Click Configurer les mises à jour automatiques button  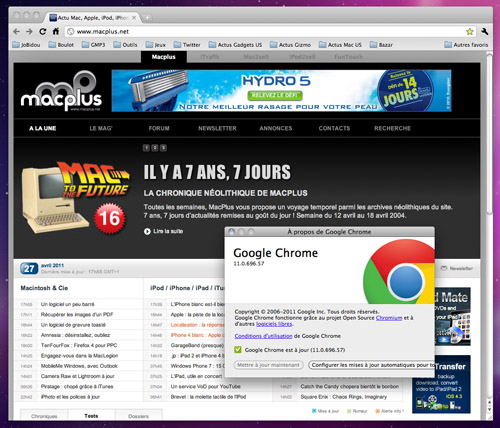[371, 365]
